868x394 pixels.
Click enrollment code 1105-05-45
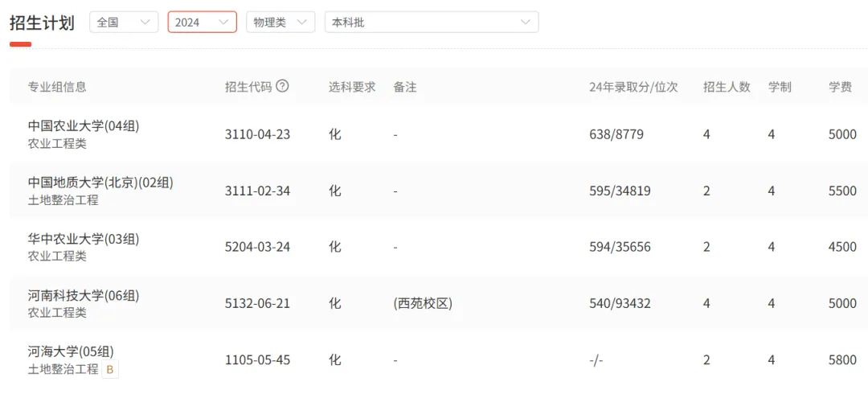[257, 360]
